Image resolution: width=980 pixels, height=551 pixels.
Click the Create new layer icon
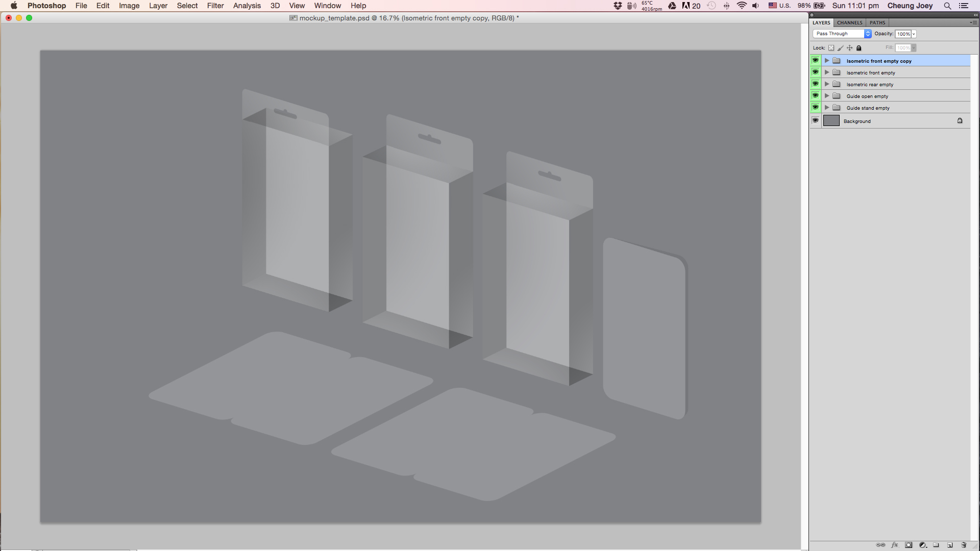[x=950, y=545]
